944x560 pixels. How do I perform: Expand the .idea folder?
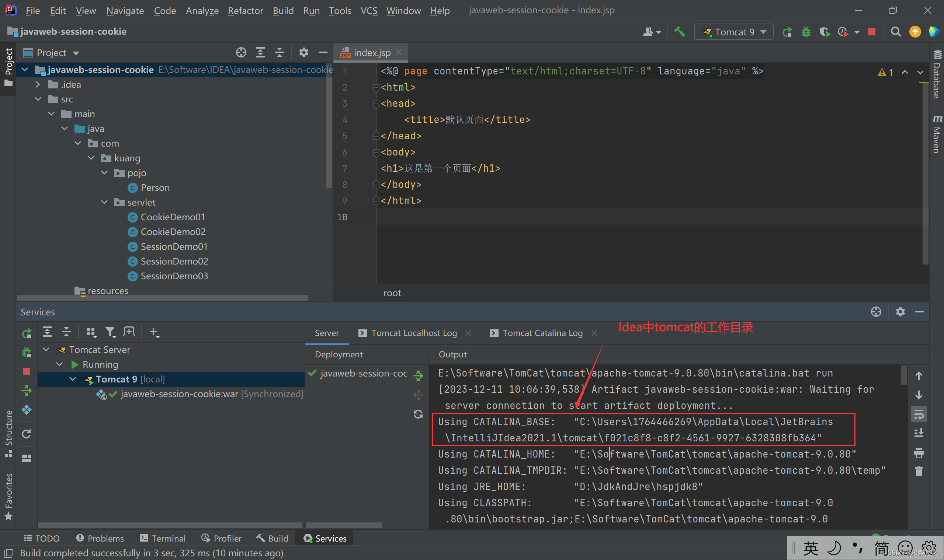pos(38,84)
